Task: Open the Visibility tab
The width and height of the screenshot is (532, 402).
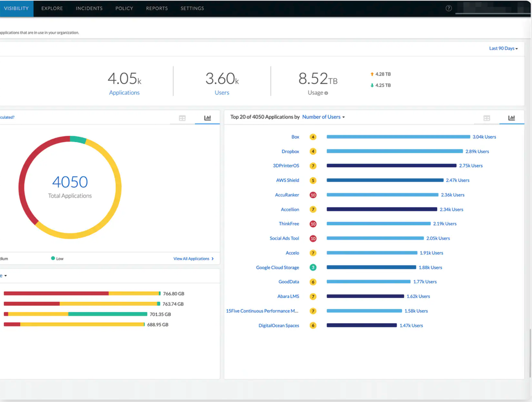Action: [x=16, y=8]
